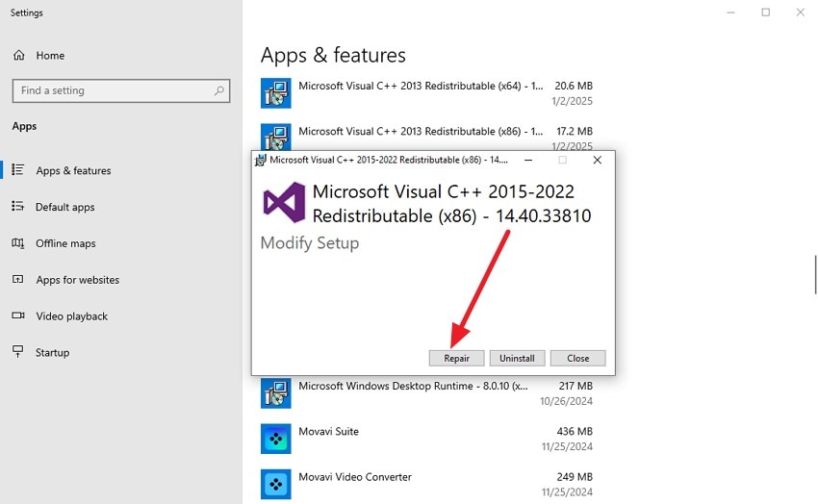Click the Startup sidebar icon
This screenshot has width=818, height=504.
click(x=18, y=352)
